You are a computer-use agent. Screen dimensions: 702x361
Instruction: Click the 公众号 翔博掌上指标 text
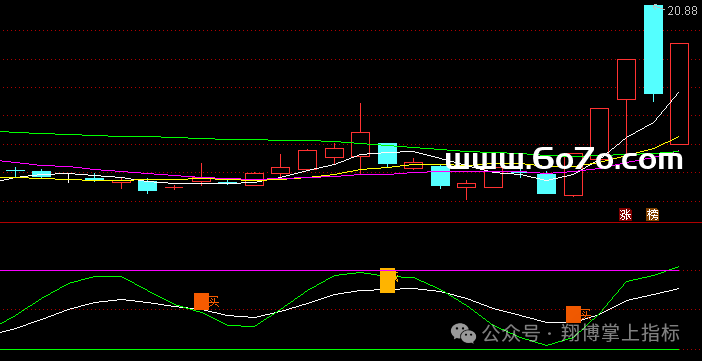pyautogui.click(x=581, y=333)
